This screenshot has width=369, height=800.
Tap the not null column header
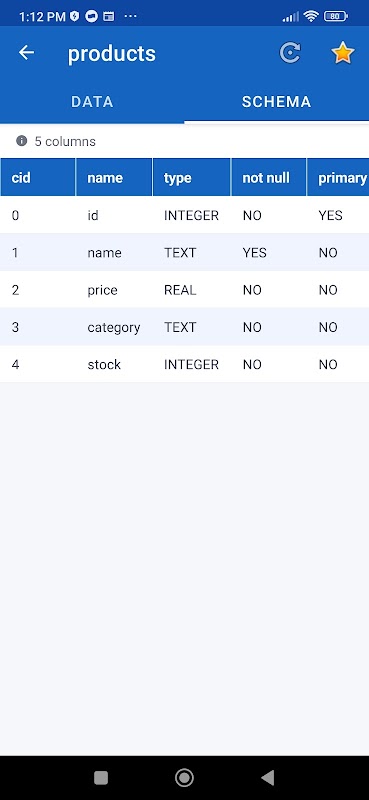tap(268, 178)
